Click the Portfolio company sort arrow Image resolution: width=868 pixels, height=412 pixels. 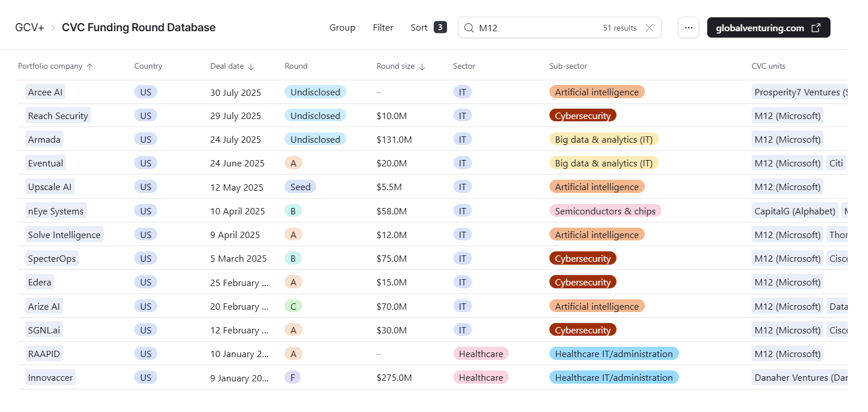click(90, 66)
